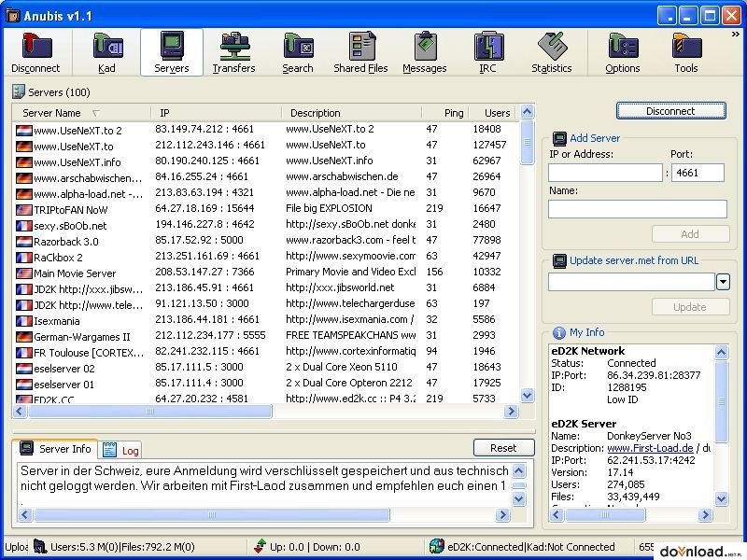This screenshot has width=747, height=560.
Task: Click the server list horizontal scroll right arrow
Action: (x=511, y=411)
